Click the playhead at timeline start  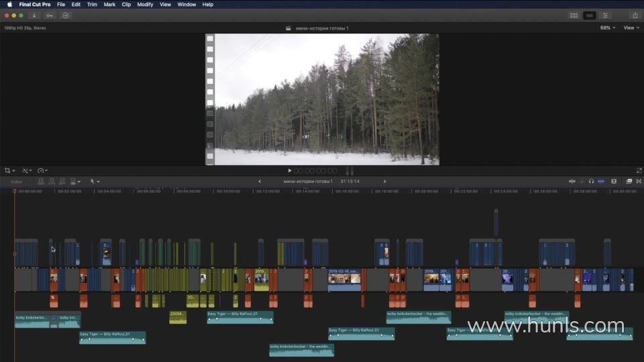14,191
